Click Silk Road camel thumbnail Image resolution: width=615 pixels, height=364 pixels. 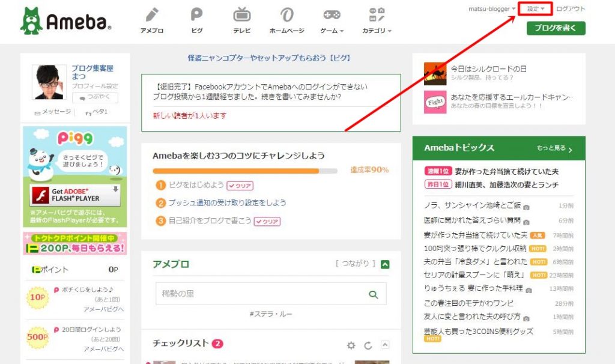(435, 74)
